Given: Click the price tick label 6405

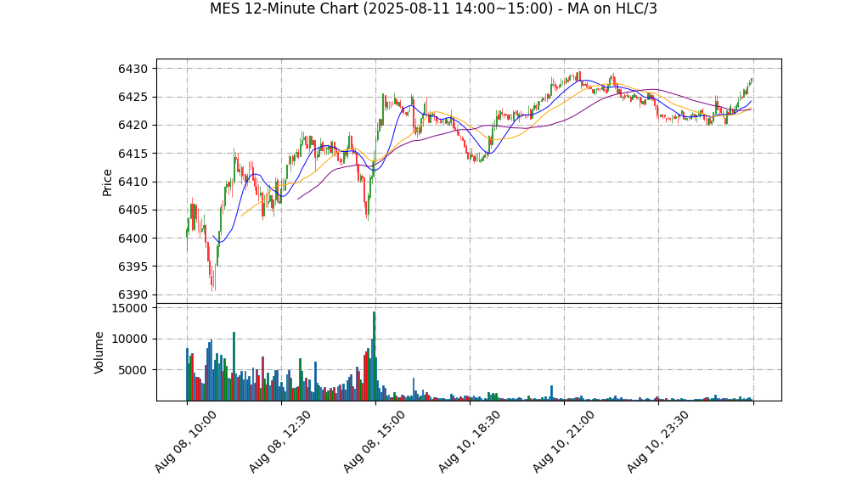Looking at the screenshot, I should click(132, 210).
